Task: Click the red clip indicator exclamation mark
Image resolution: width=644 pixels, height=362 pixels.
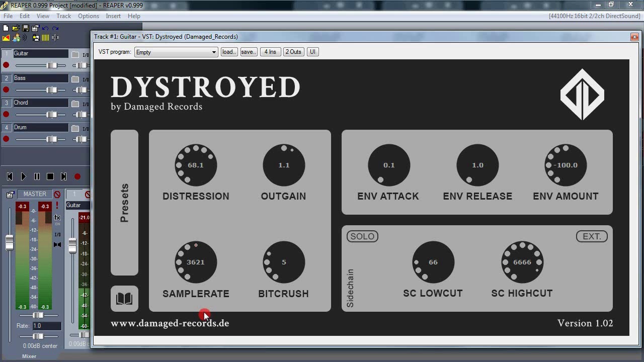Action: [57, 205]
